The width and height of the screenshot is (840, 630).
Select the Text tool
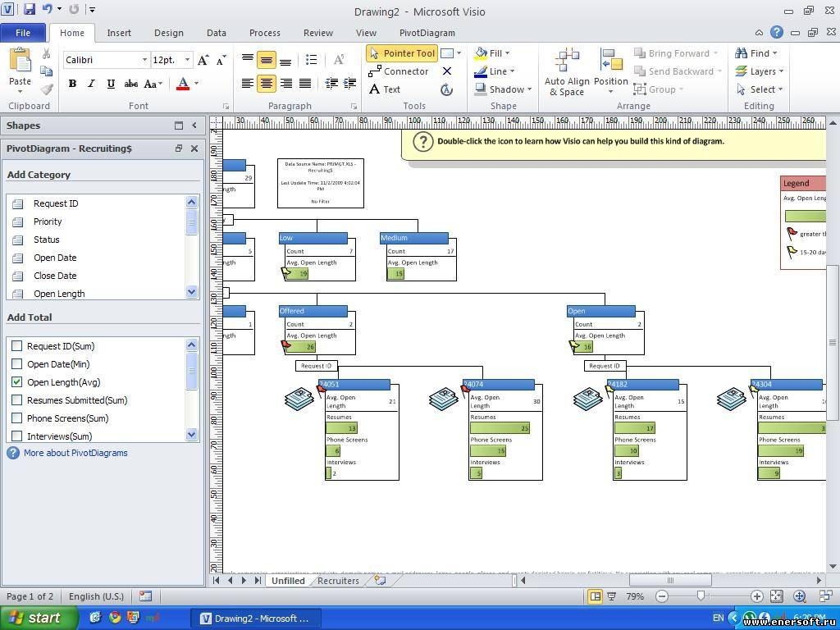(x=385, y=89)
